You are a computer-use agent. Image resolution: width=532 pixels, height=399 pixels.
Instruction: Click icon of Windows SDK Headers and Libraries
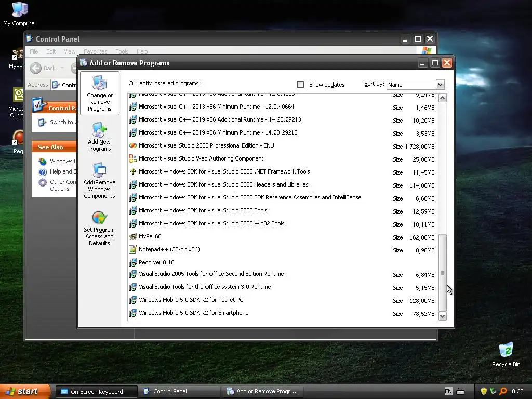(x=132, y=184)
